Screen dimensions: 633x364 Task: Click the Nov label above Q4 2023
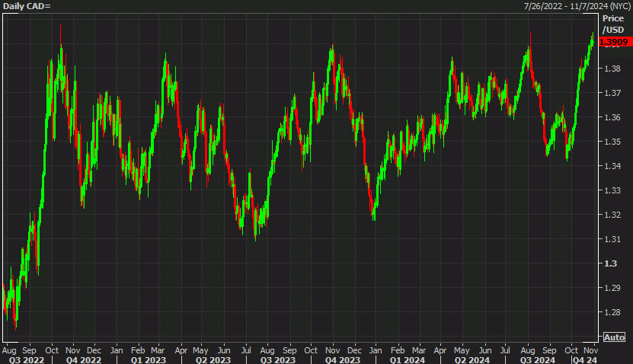click(332, 350)
